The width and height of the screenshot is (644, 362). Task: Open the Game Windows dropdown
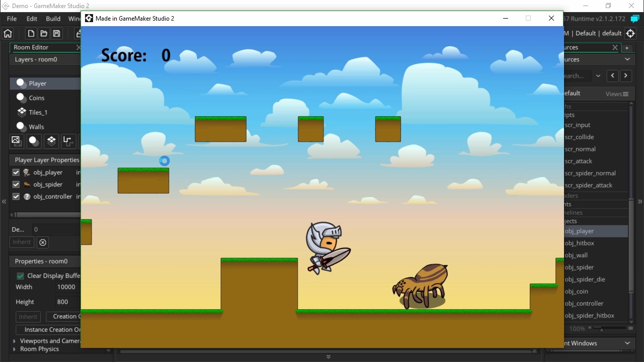pos(627,343)
